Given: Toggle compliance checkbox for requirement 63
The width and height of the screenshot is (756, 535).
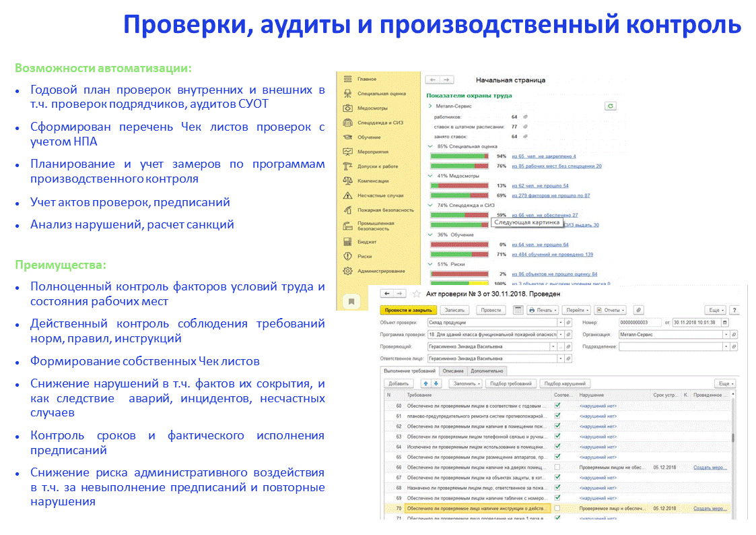Looking at the screenshot, I should point(557,436).
